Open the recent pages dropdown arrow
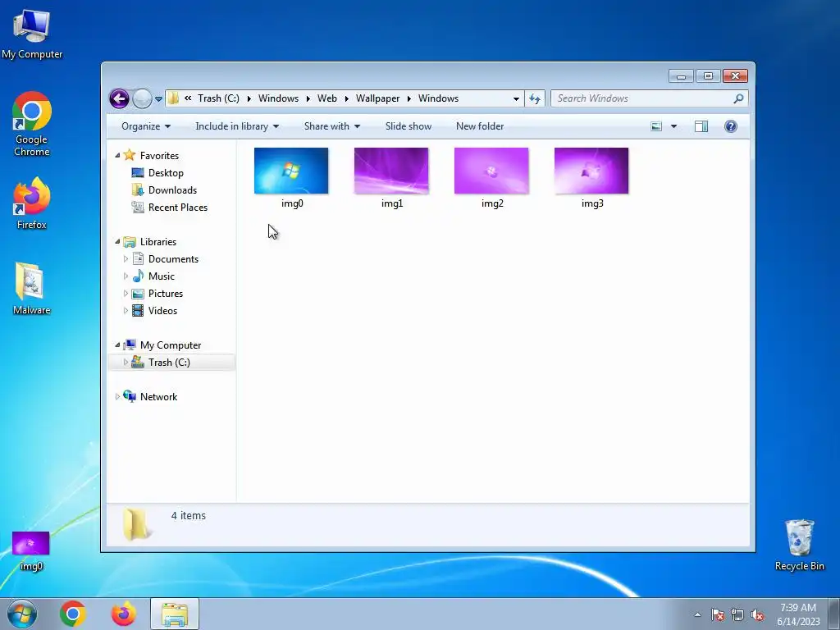 click(x=158, y=99)
